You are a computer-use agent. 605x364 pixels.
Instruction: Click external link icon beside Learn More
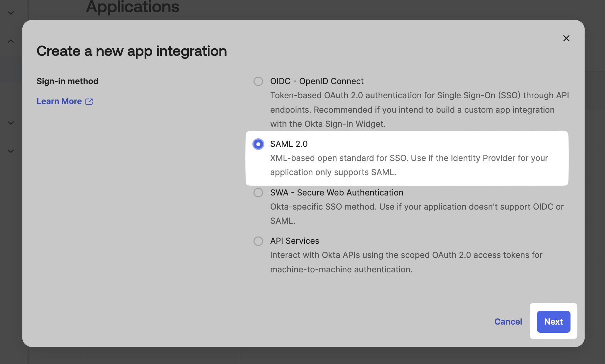point(89,102)
